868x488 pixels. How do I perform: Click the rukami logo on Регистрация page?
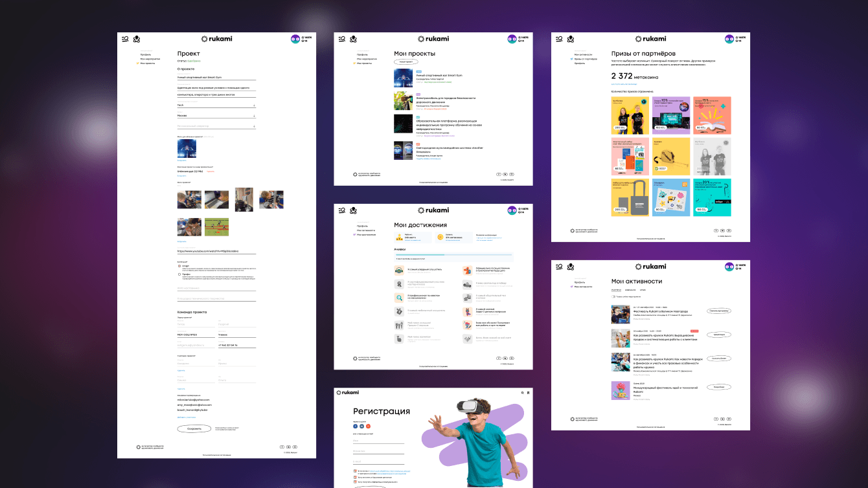pyautogui.click(x=348, y=392)
